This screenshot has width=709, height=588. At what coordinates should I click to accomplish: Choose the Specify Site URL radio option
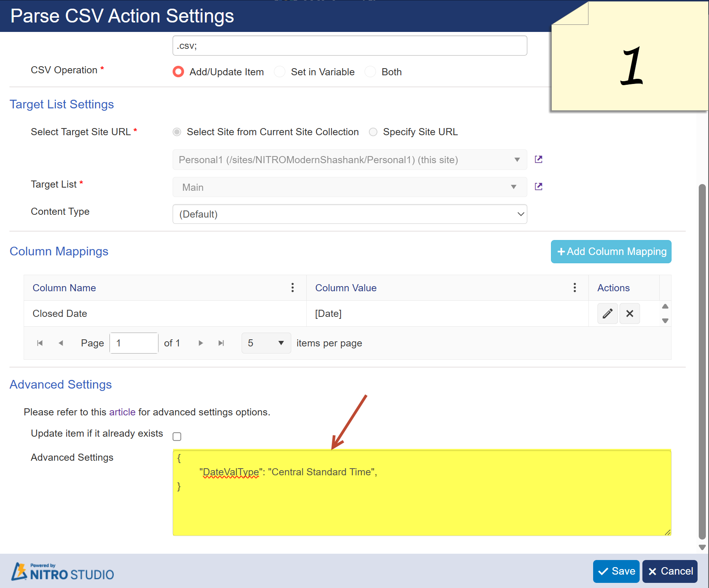click(373, 132)
